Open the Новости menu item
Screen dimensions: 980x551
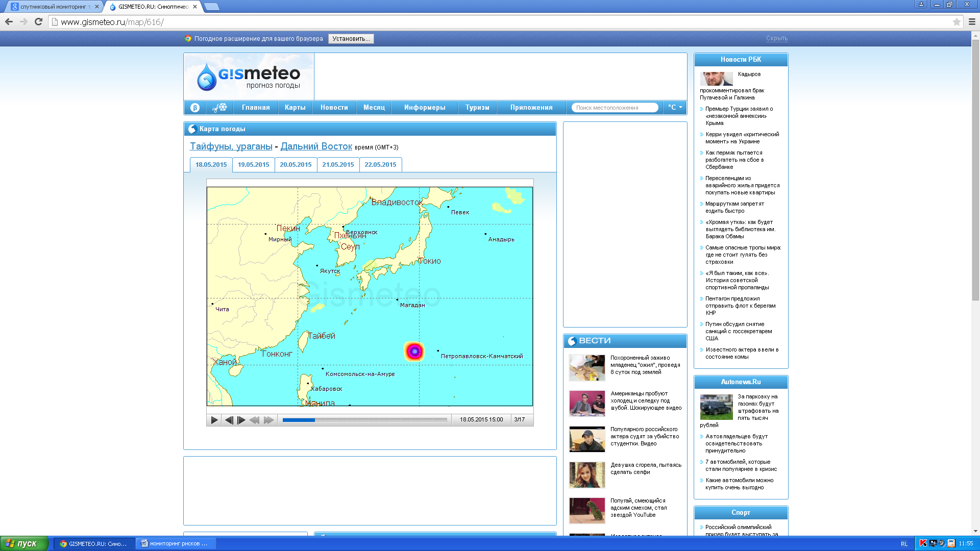pyautogui.click(x=334, y=107)
